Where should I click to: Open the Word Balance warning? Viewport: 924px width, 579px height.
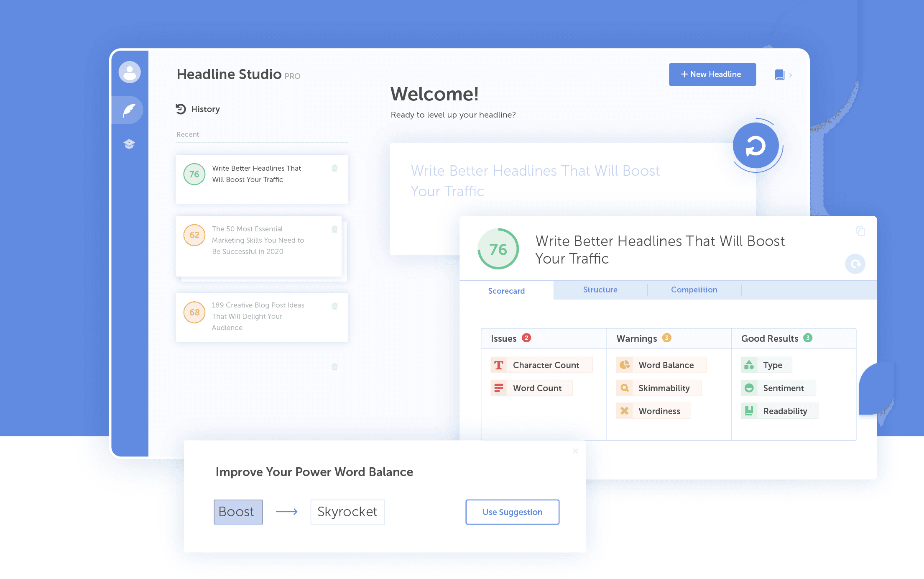coord(661,365)
